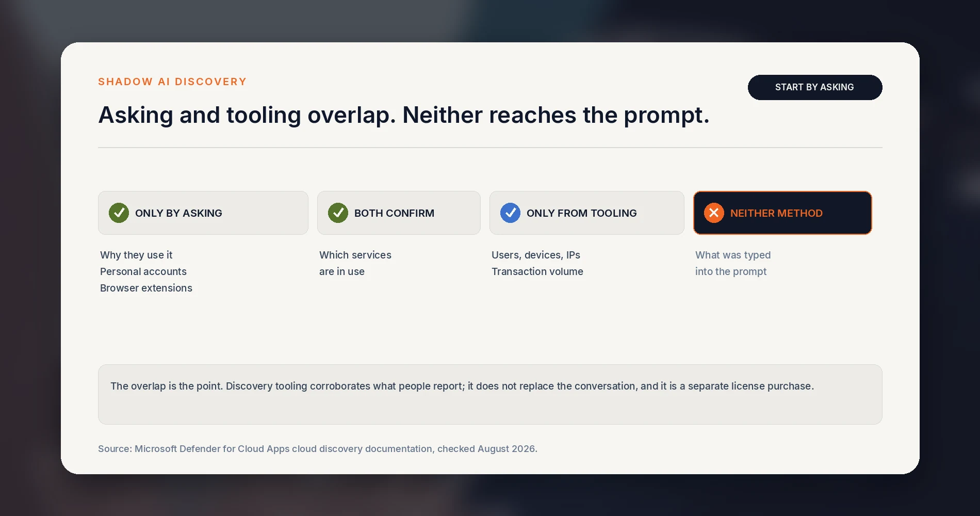Select the Both Confirm card
The width and height of the screenshot is (980, 516).
click(x=399, y=213)
